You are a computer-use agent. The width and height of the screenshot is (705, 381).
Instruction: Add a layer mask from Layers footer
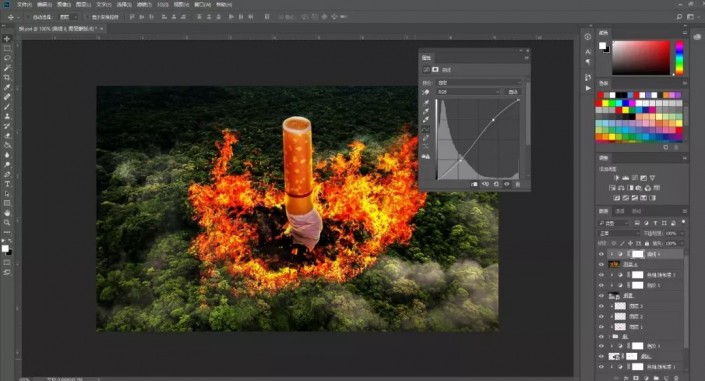pyautogui.click(x=636, y=378)
